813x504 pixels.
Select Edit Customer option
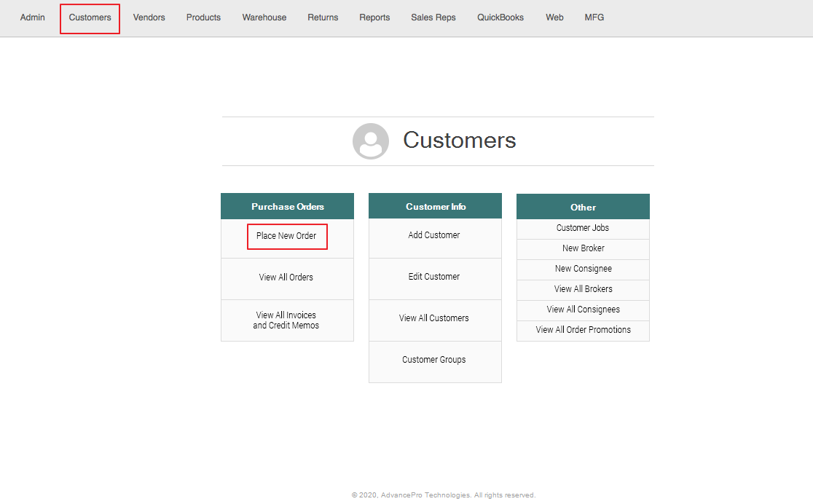pos(434,277)
